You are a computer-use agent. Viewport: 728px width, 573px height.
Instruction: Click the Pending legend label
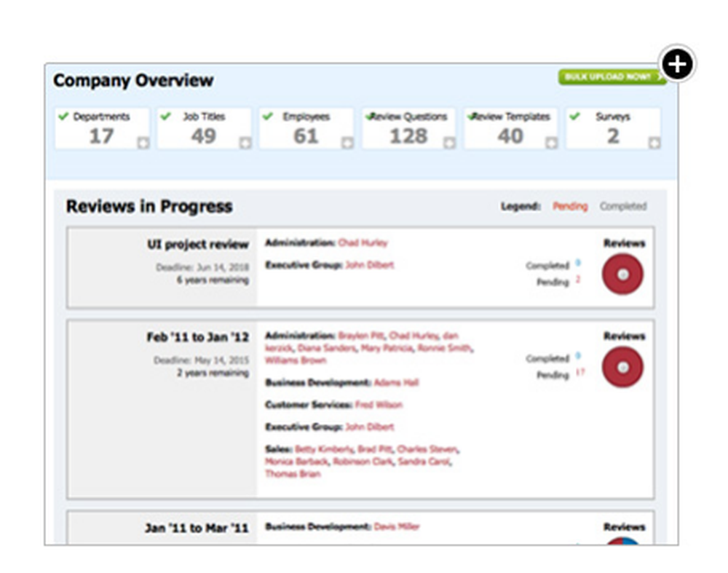click(x=570, y=206)
